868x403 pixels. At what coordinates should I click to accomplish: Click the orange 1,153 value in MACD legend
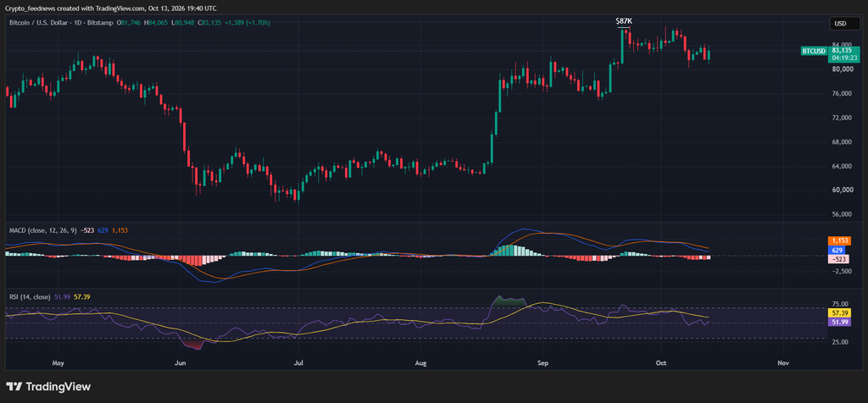point(120,230)
